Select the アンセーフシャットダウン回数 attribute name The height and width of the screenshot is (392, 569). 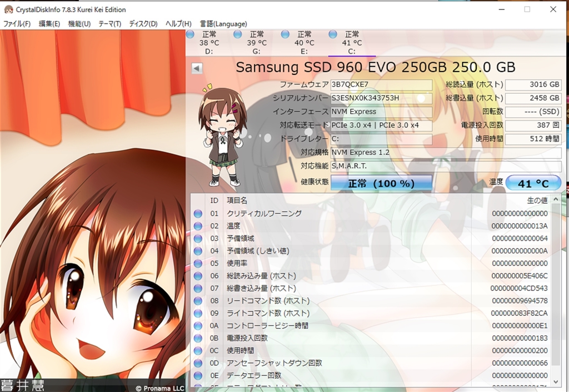click(274, 363)
